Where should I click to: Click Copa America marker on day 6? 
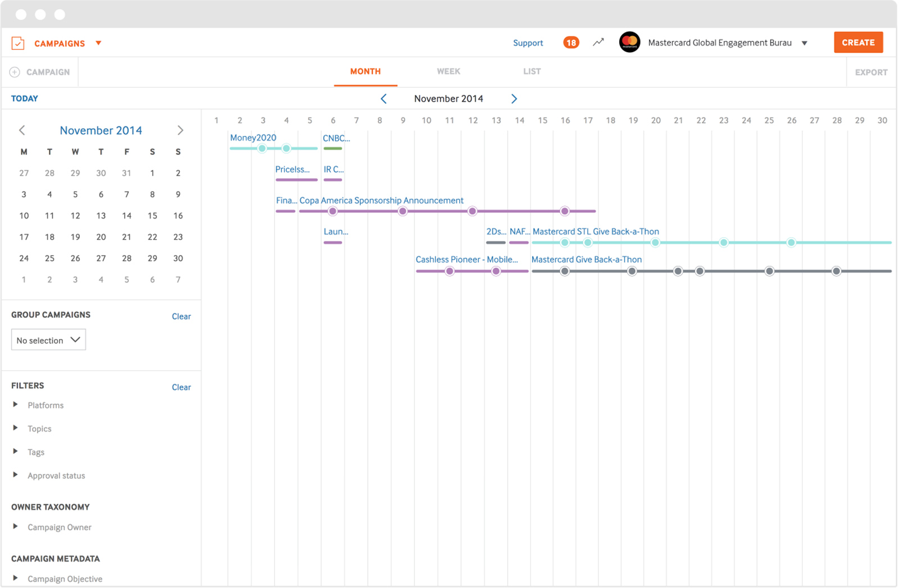(x=333, y=211)
